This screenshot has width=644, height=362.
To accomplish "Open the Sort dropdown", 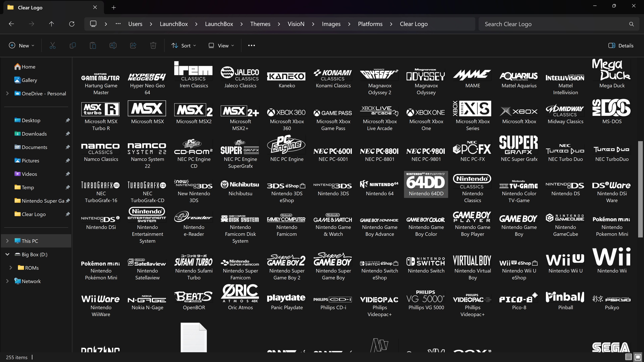I will [184, 45].
